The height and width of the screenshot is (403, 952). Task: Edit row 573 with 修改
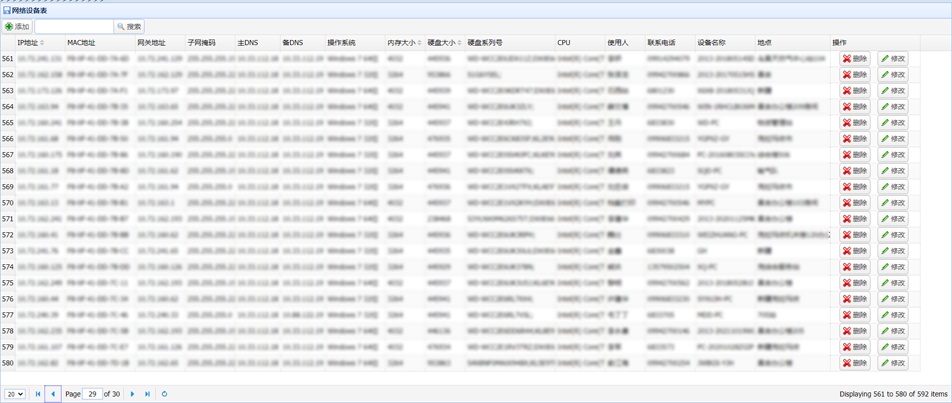click(893, 251)
